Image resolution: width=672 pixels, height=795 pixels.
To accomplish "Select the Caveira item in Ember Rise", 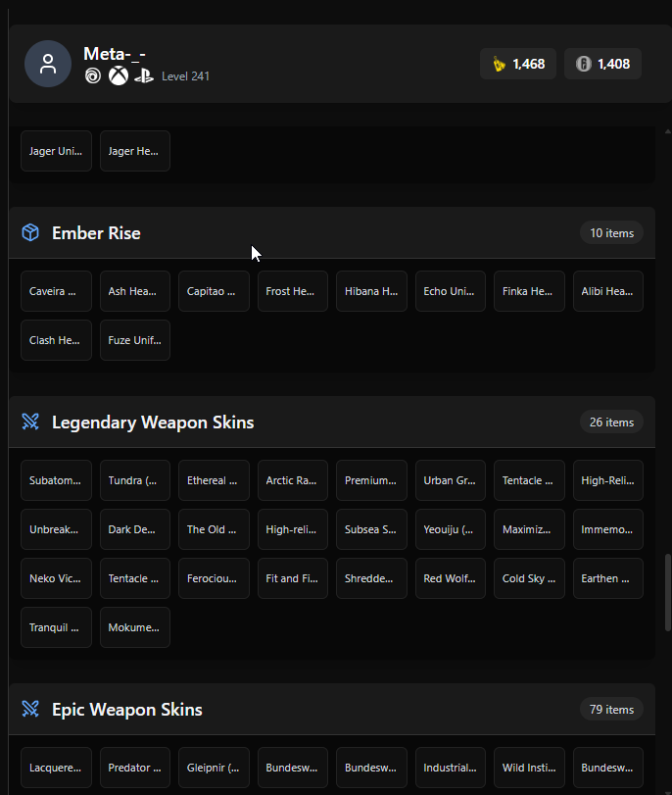I will 56,291.
